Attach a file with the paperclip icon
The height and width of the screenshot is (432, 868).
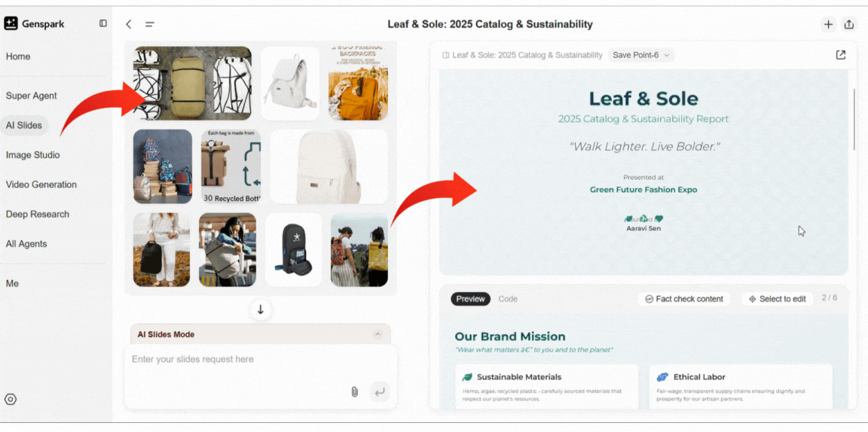355,391
